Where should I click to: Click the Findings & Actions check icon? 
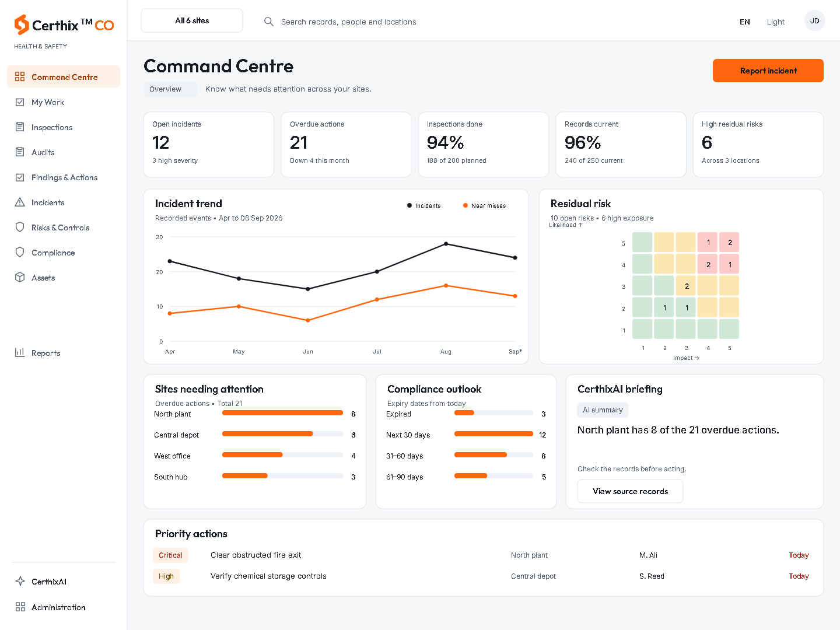(x=20, y=177)
